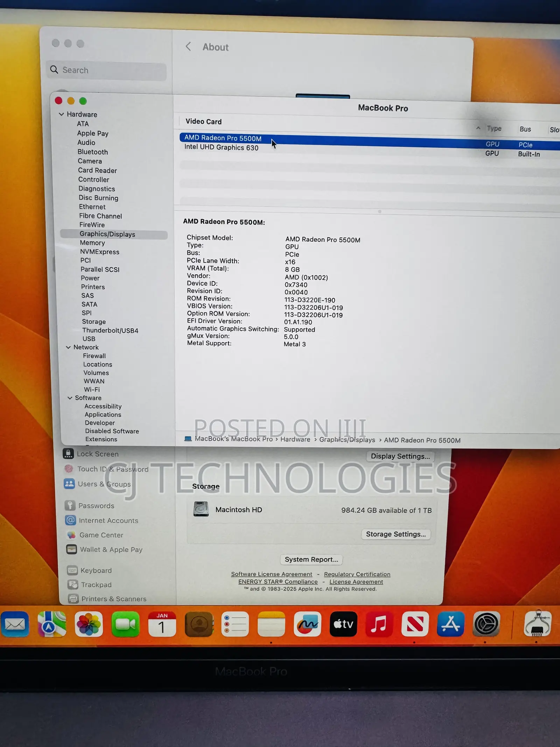Select Disabled Software in the sidebar
560x747 pixels.
[x=112, y=431]
